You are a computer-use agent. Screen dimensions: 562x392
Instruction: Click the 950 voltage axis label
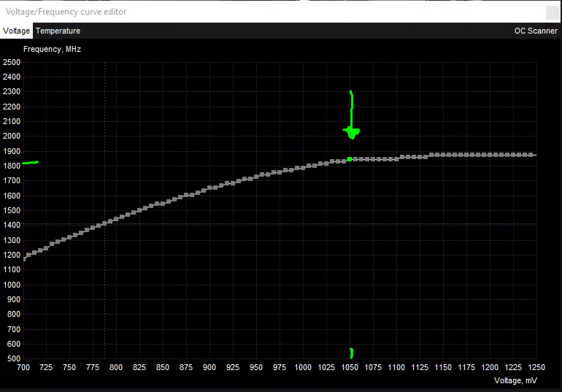point(256,367)
